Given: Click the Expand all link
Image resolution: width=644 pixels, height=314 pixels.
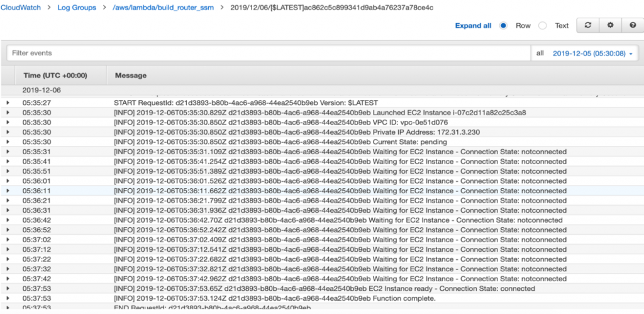Looking at the screenshot, I should tap(473, 25).
